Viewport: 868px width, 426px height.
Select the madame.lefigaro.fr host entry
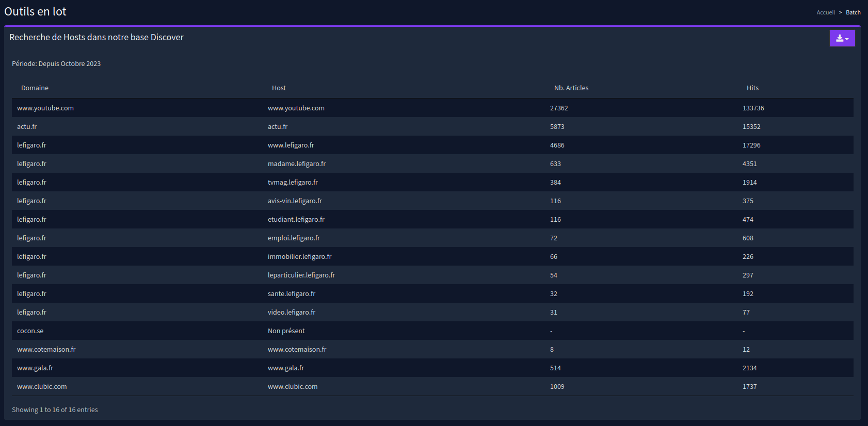coord(297,164)
